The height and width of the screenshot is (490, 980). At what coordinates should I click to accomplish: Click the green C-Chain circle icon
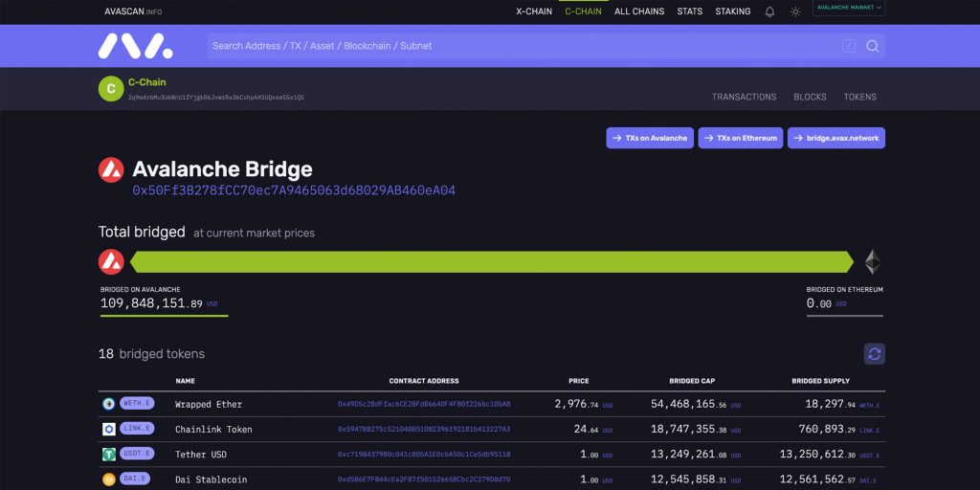[x=111, y=89]
